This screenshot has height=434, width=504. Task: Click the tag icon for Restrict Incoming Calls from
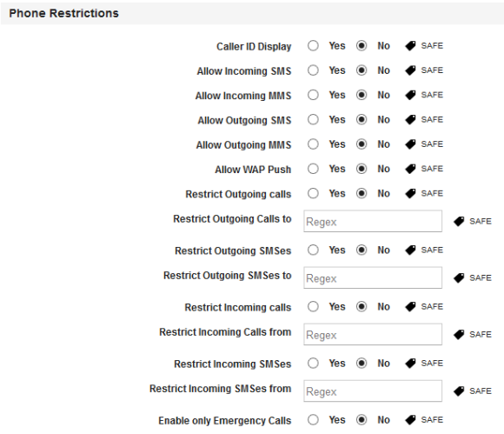(459, 335)
